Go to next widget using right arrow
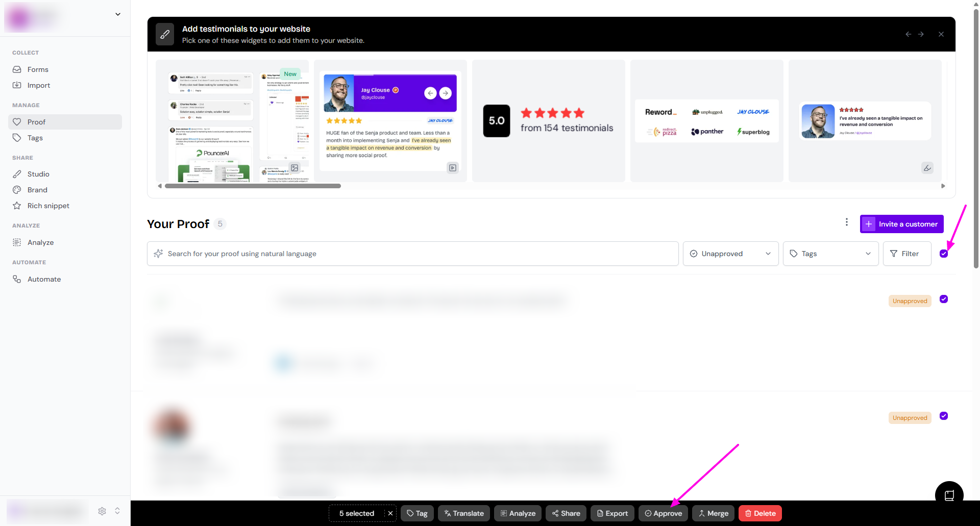 pyautogui.click(x=921, y=34)
